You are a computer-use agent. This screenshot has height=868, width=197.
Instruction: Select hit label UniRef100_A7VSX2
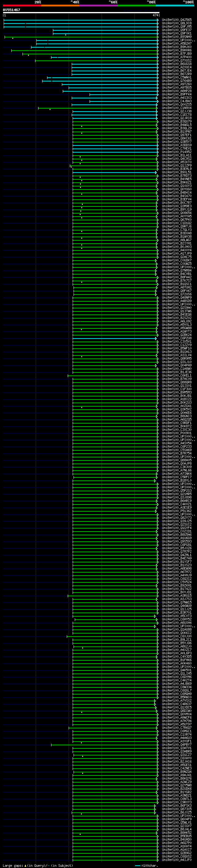click(177, 700)
